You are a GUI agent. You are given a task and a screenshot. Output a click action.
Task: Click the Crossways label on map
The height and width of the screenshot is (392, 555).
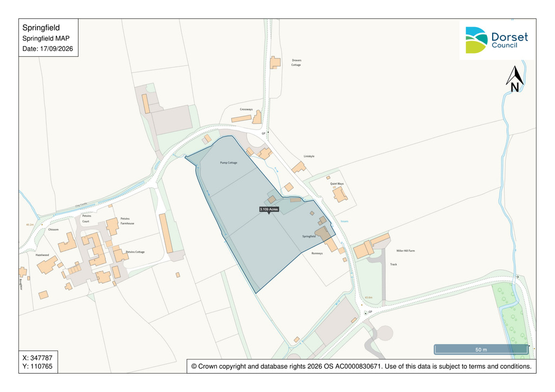point(247,109)
